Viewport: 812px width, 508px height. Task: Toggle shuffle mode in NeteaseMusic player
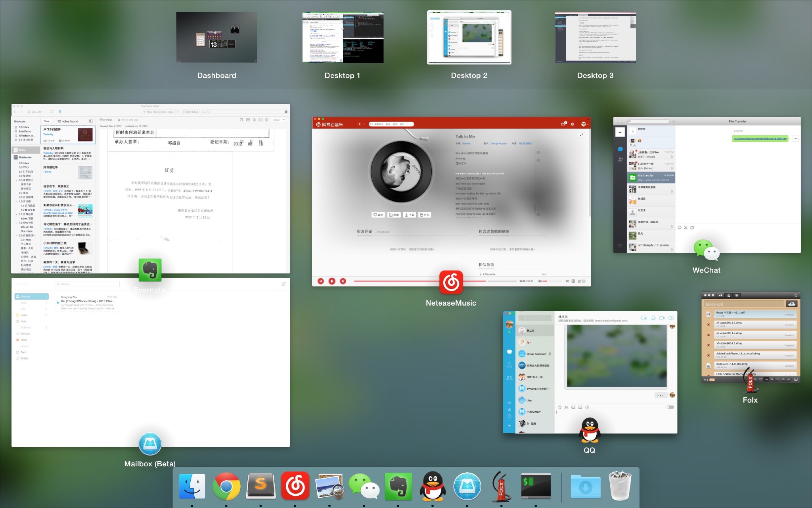(x=567, y=281)
